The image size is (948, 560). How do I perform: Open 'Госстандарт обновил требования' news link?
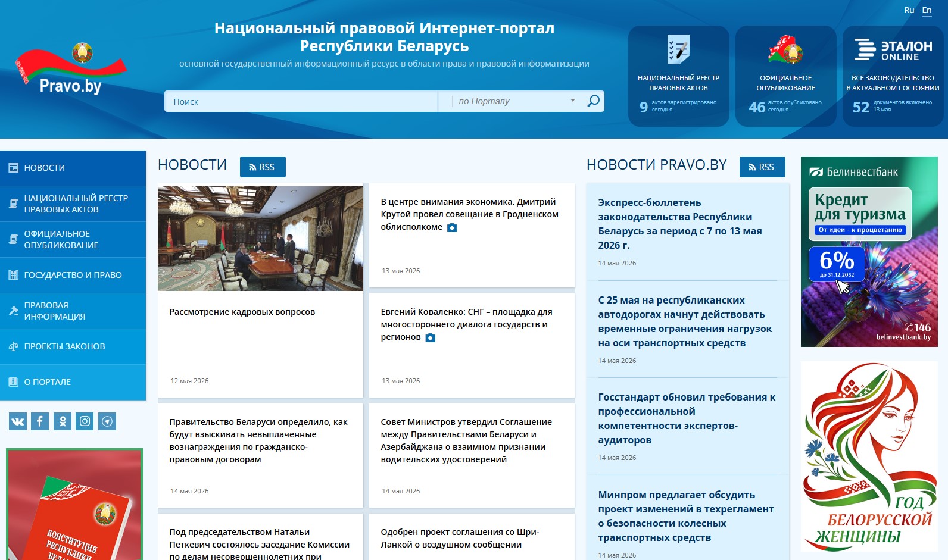687,418
